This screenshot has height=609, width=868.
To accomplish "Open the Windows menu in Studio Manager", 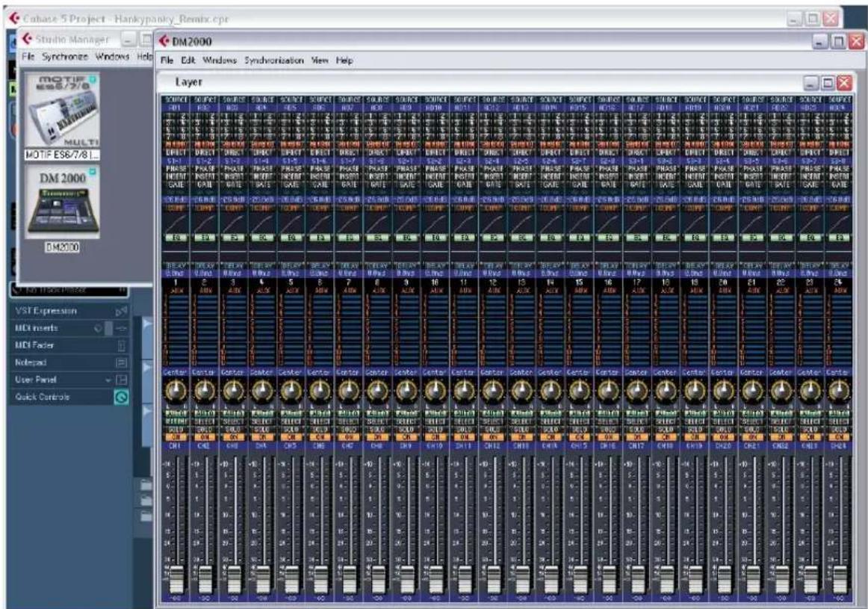I will (112, 57).
